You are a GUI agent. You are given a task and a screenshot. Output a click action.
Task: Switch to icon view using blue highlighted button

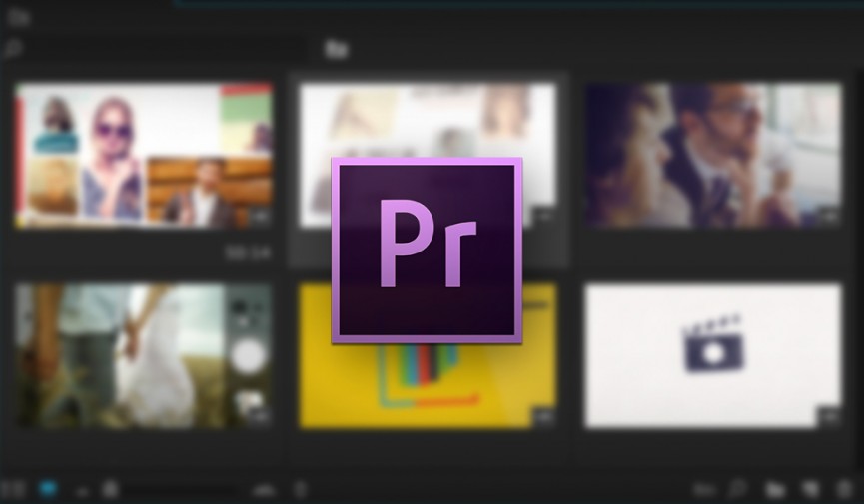(x=48, y=489)
